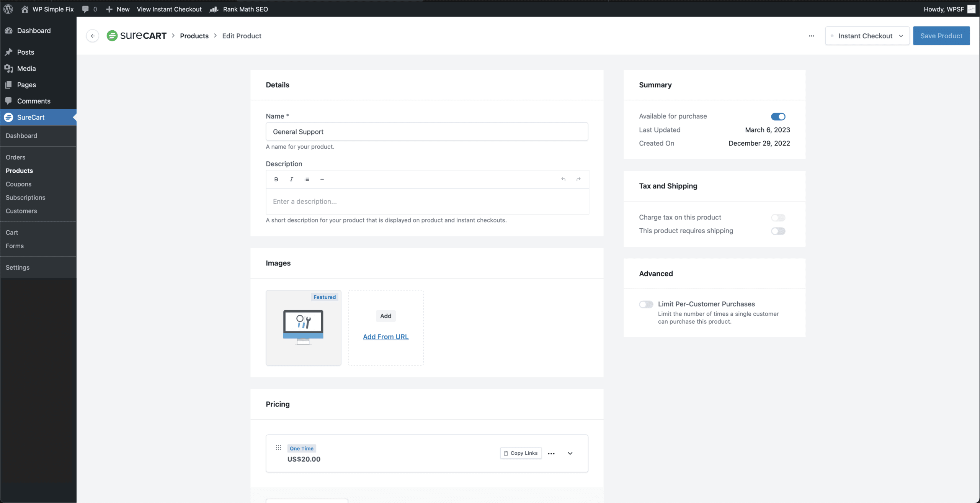This screenshot has width=980, height=503.
Task: Apply italic formatting in description editor
Action: 291,179
